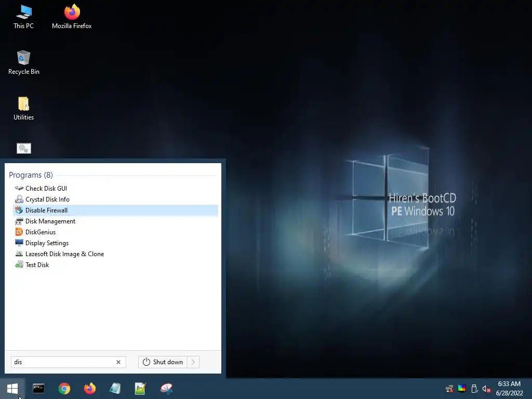The height and width of the screenshot is (399, 532).
Task: Click the Test Disk program icon
Action: pos(19,264)
